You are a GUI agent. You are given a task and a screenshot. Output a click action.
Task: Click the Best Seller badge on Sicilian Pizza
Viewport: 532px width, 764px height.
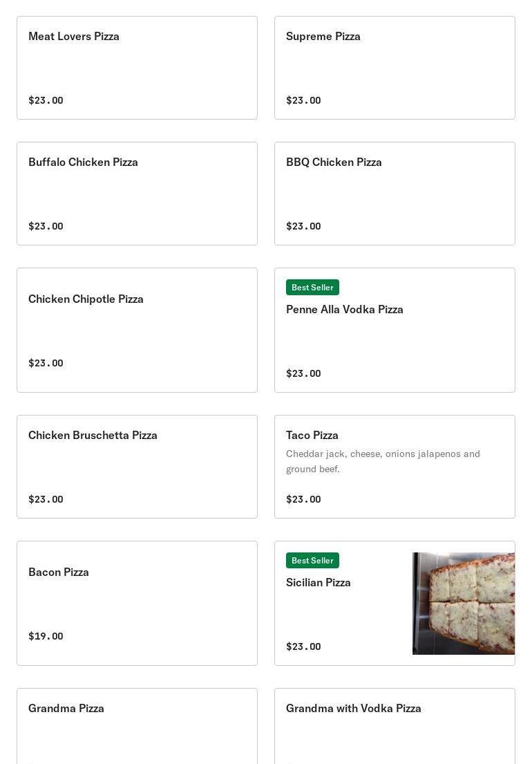click(x=312, y=560)
